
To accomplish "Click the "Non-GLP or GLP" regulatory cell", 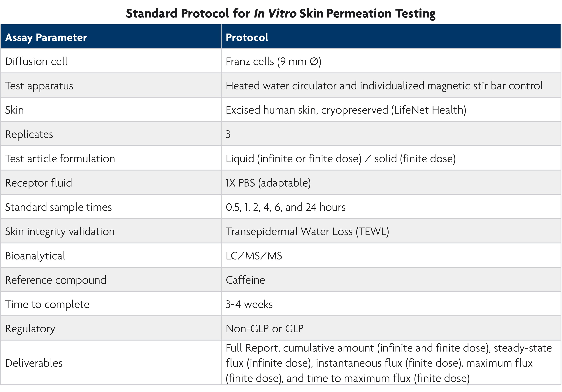I will pos(264,329).
